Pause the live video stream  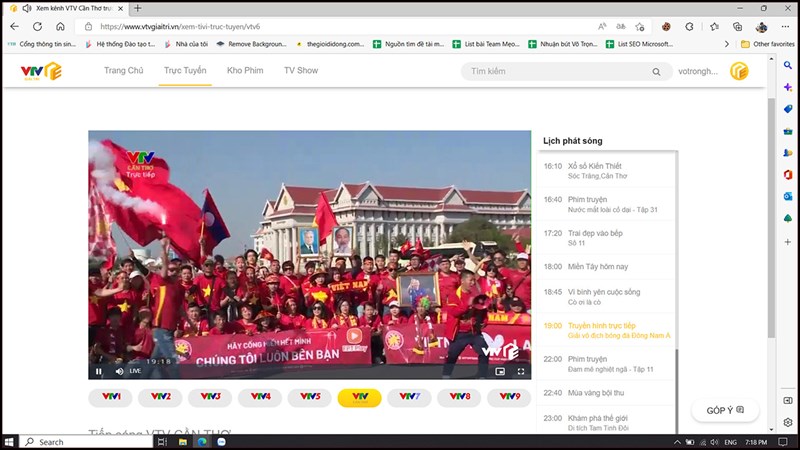(x=98, y=371)
